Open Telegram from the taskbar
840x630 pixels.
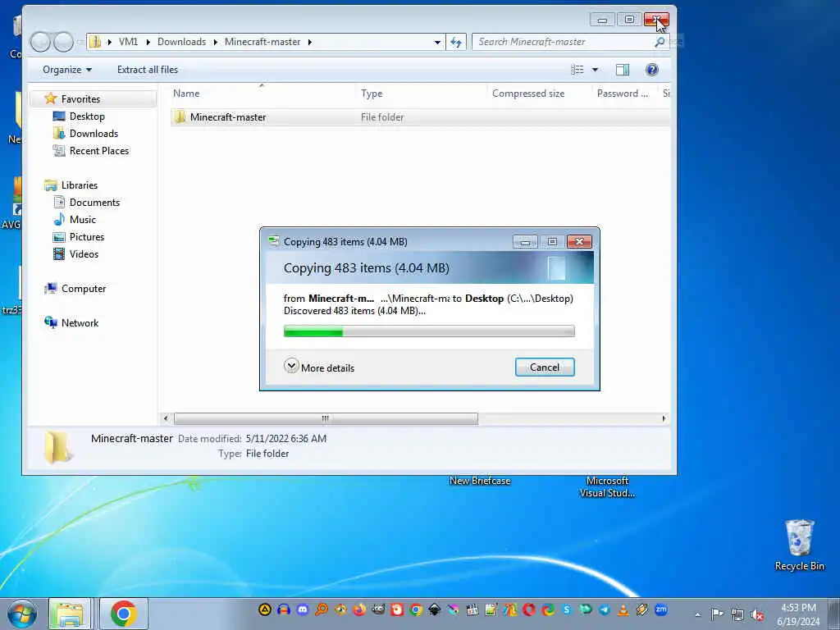tap(605, 609)
